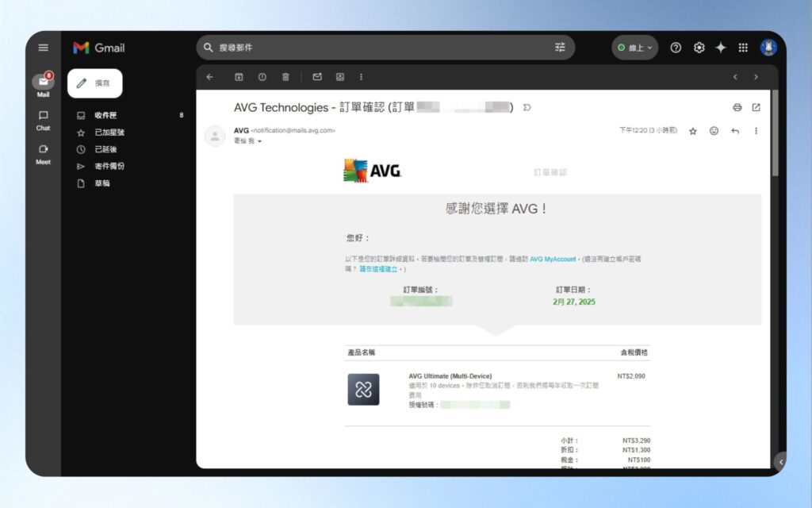Click sender address notification@mails.avg.com
812x508 pixels.
point(293,131)
